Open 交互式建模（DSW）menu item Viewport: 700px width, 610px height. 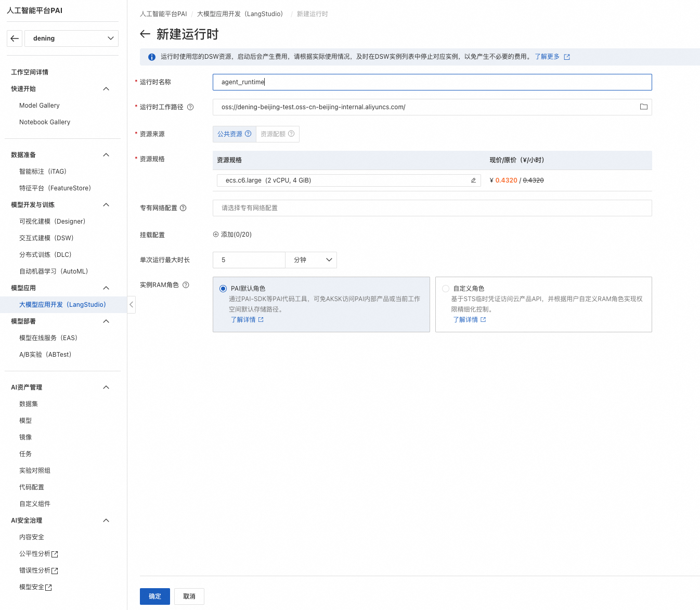46,238
